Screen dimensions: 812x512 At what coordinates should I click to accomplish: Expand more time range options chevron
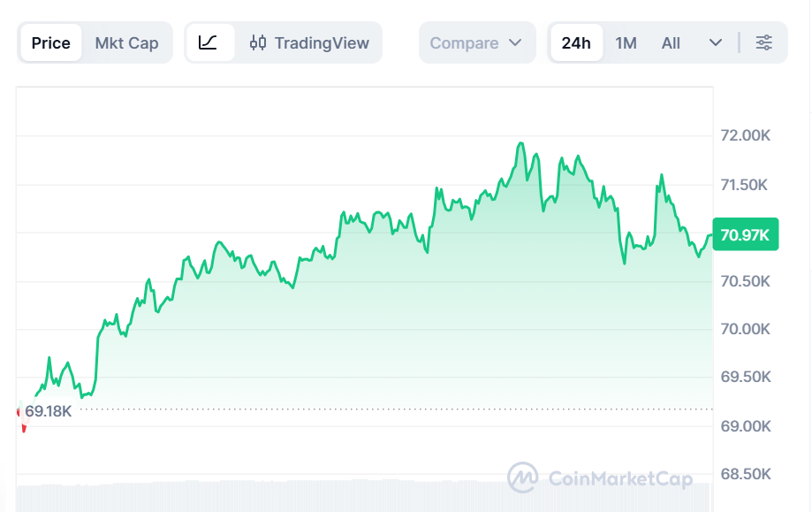[x=716, y=42]
